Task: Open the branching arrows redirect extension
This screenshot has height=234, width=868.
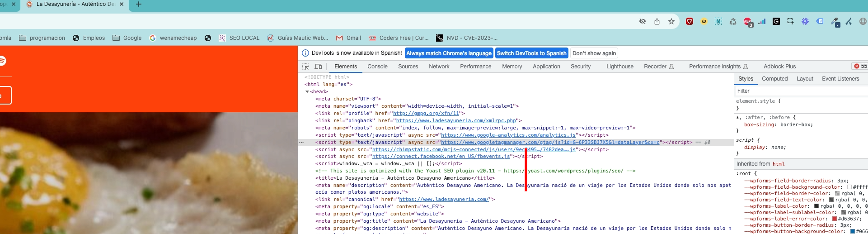Action: click(849, 21)
